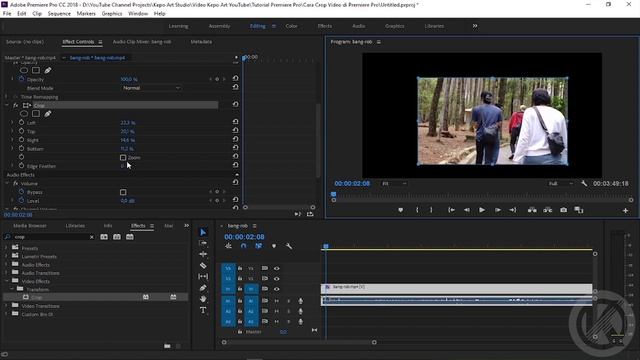Viewport: 640px width, 360px height.
Task: Toggle the eye icon for track V3 output
Action: 277,269
